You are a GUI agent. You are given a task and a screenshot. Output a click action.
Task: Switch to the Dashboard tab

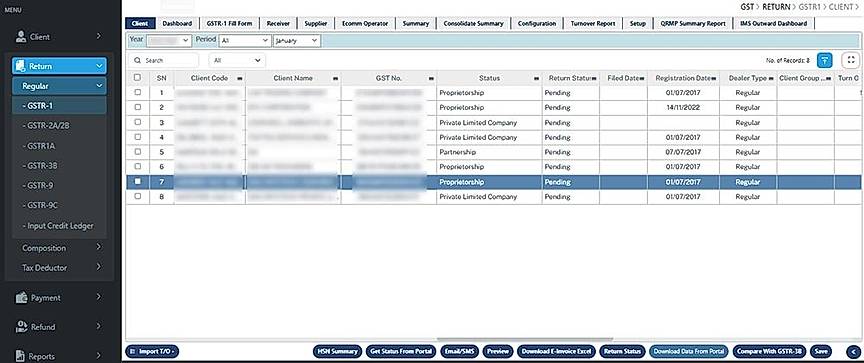click(177, 24)
